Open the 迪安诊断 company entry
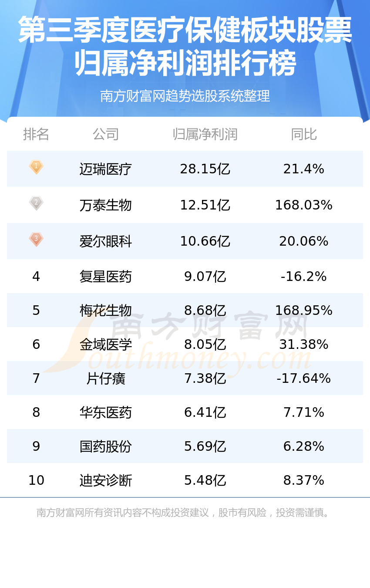The height and width of the screenshot is (588, 370). click(x=106, y=480)
